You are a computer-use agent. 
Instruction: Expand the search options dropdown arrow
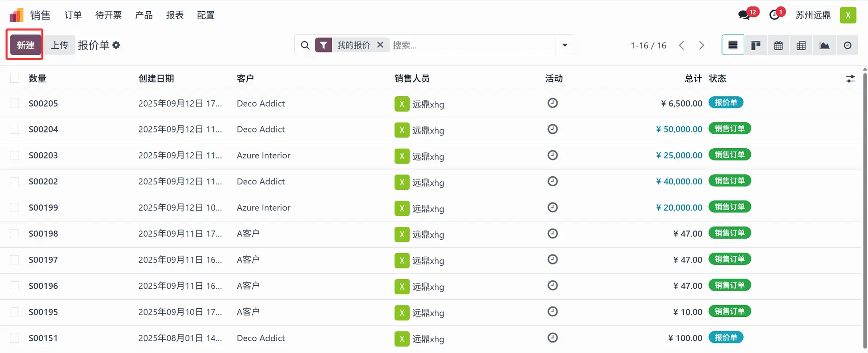coord(565,45)
